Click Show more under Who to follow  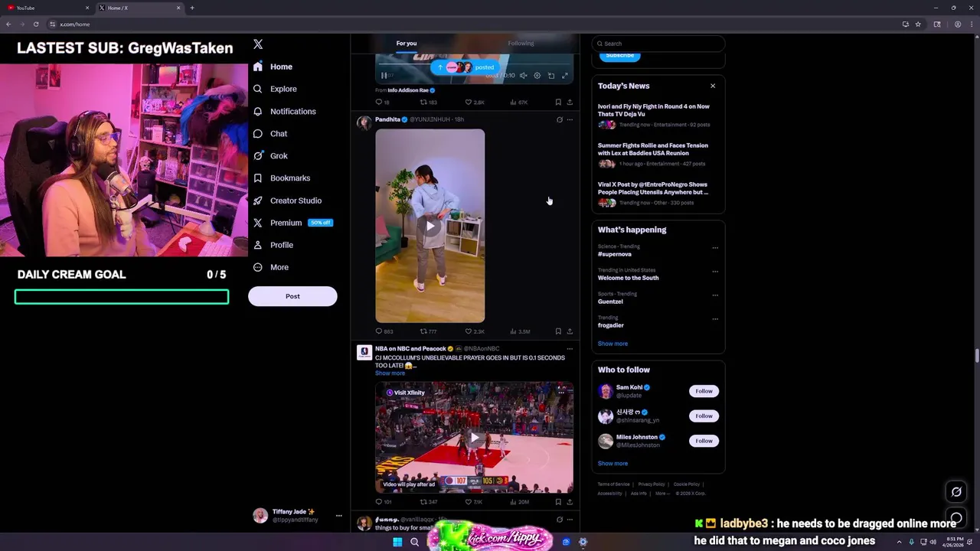pos(612,464)
